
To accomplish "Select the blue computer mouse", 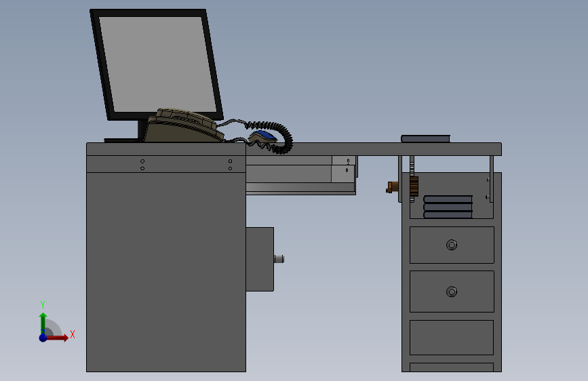I will [262, 138].
